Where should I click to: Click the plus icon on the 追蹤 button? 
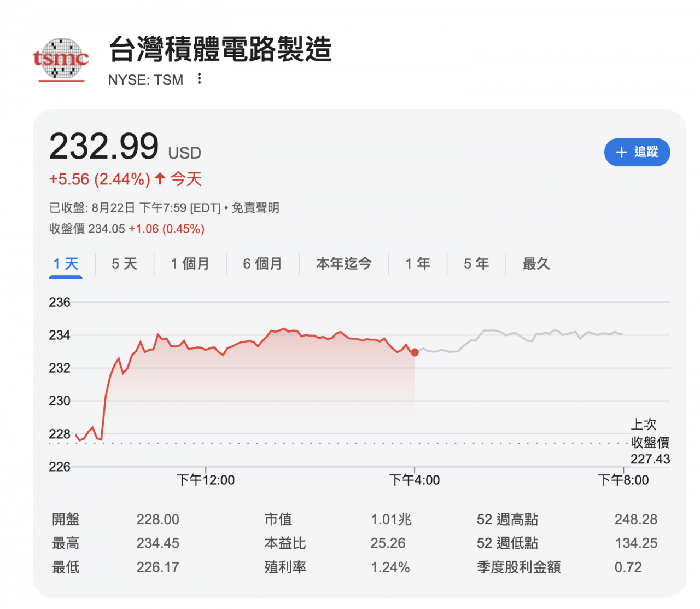point(621,153)
